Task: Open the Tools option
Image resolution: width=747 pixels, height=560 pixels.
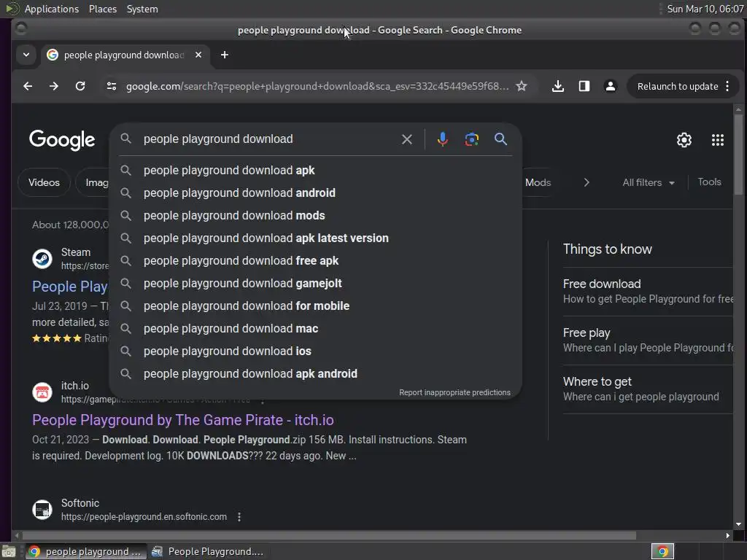Action: [x=709, y=182]
